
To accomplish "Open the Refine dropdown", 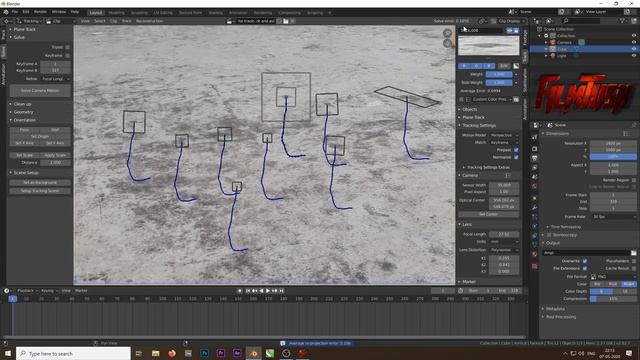I will pos(55,79).
